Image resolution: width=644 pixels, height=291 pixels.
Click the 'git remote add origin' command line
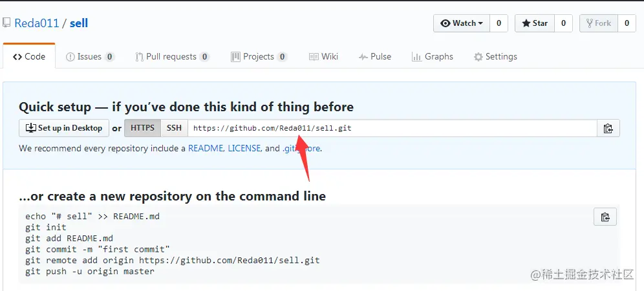173,261
